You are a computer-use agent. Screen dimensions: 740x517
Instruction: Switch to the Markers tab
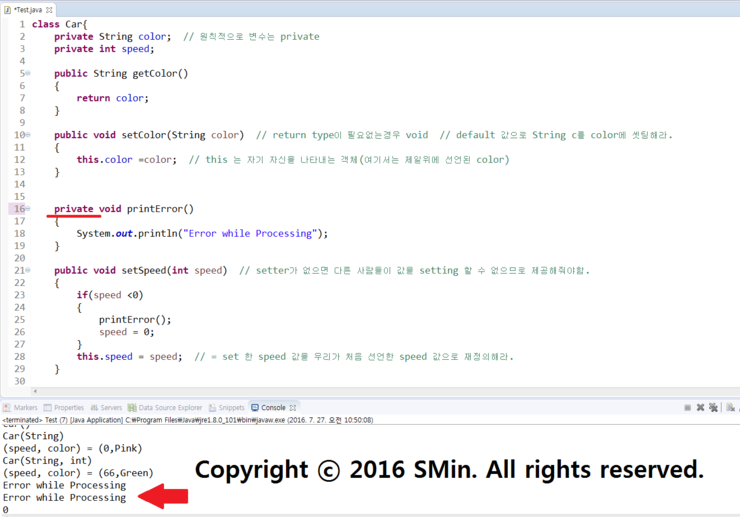click(20, 407)
